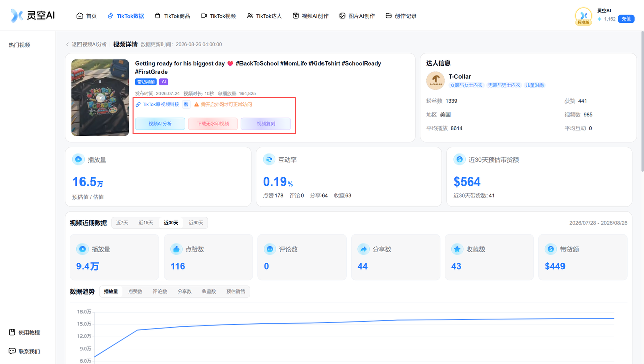Select the 近90天 time range
The image size is (644, 364).
(x=196, y=223)
